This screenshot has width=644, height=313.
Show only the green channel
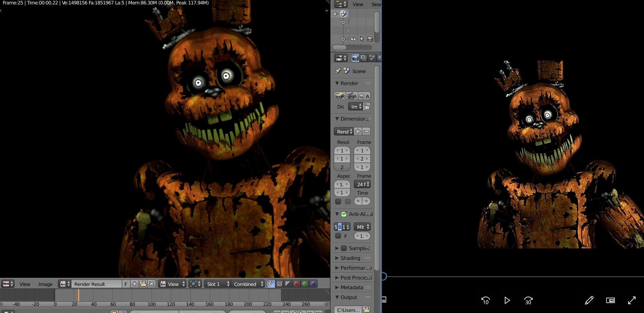coord(305,284)
